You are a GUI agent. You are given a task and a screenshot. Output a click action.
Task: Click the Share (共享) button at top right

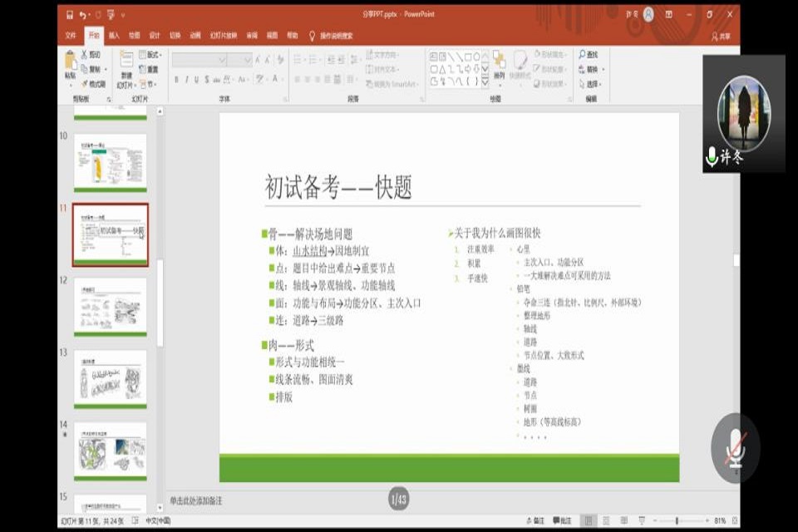(721, 36)
